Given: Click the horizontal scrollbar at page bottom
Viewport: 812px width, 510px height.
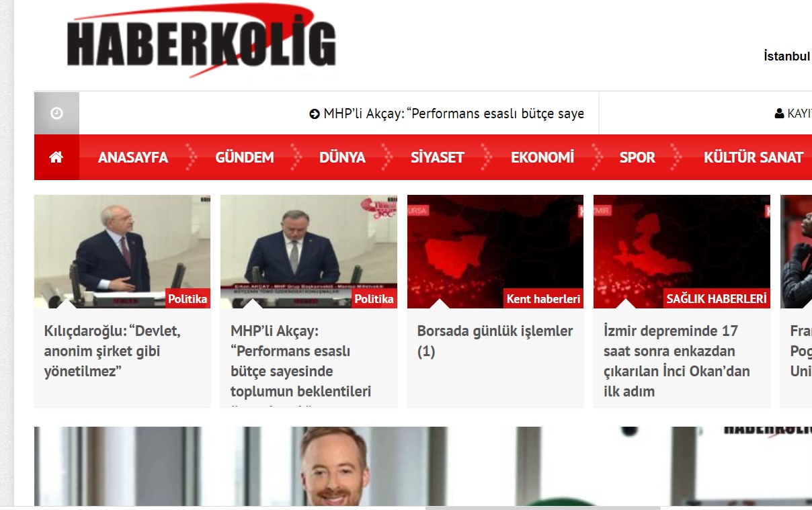Looking at the screenshot, I should (x=542, y=507).
